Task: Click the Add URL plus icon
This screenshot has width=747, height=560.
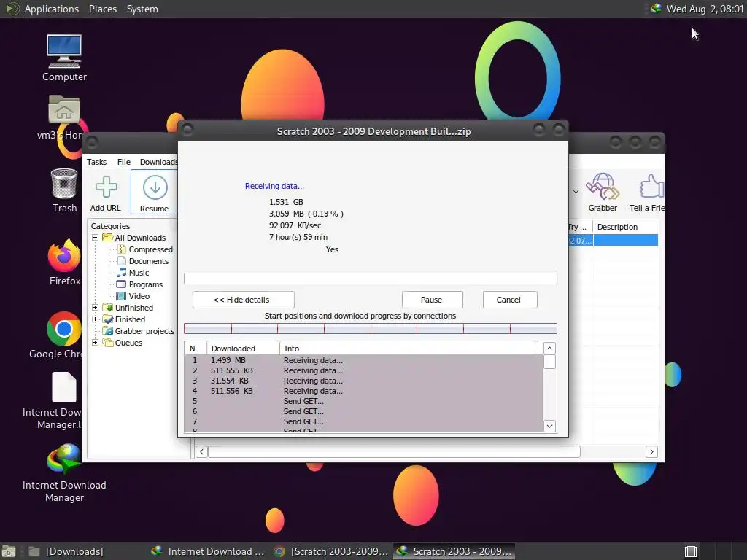Action: (x=107, y=187)
